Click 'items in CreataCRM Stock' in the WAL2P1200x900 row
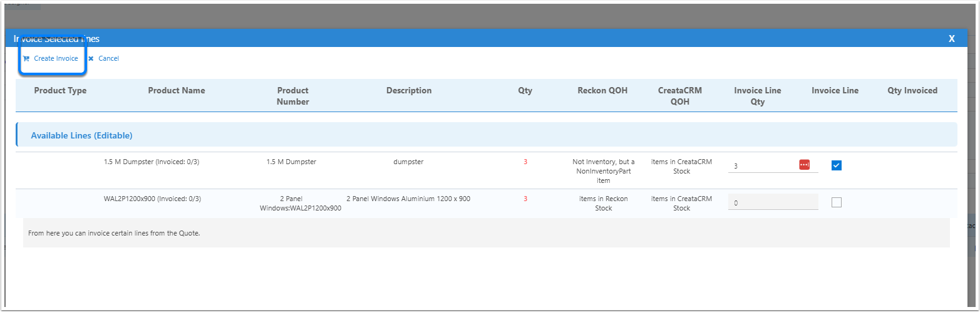The image size is (980, 312). [681, 203]
